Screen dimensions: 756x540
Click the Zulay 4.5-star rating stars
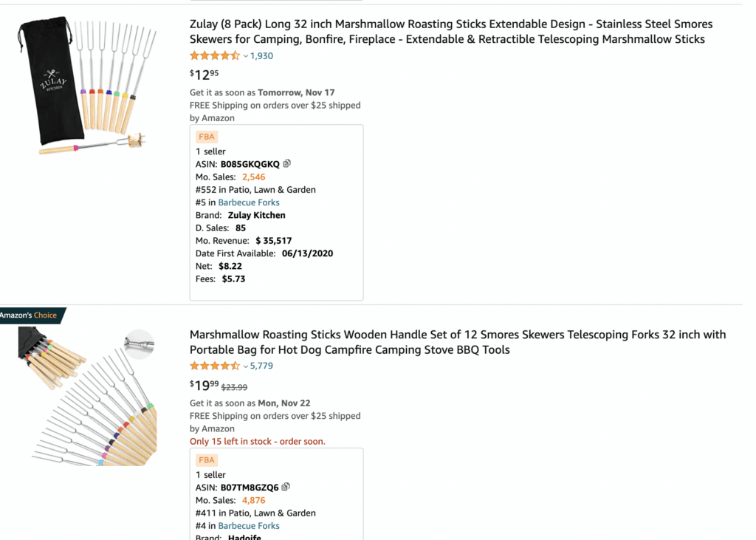click(215, 55)
